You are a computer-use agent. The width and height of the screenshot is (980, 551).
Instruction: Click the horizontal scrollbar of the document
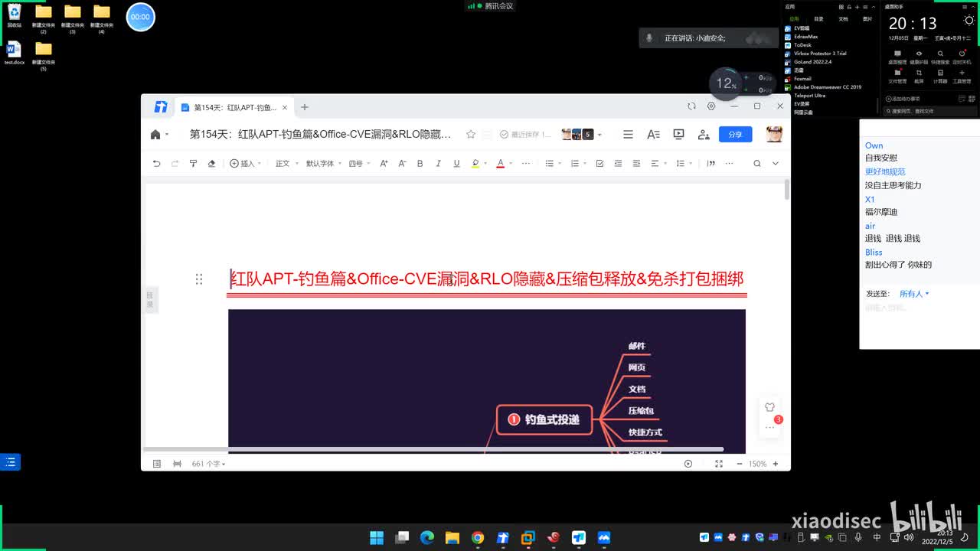[x=433, y=449]
